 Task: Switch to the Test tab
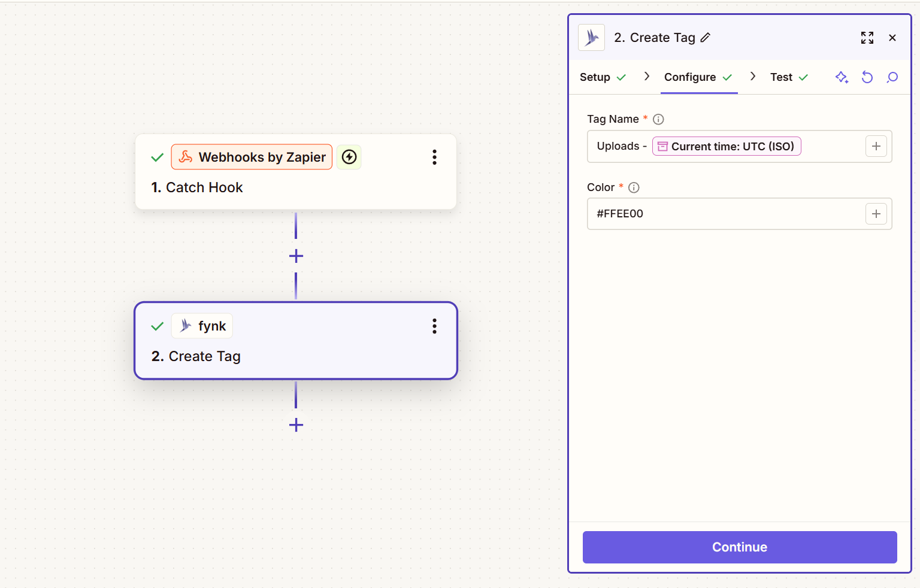point(781,77)
